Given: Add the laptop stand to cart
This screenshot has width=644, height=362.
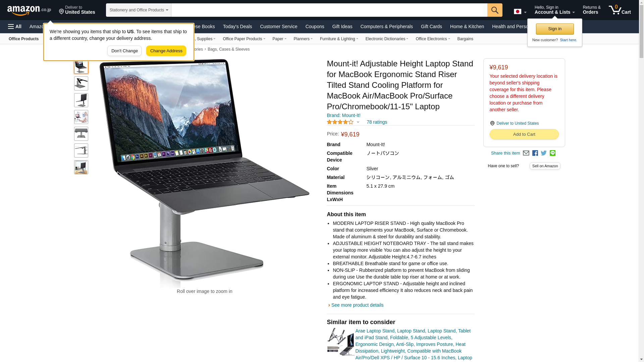Looking at the screenshot, I should click(x=524, y=134).
